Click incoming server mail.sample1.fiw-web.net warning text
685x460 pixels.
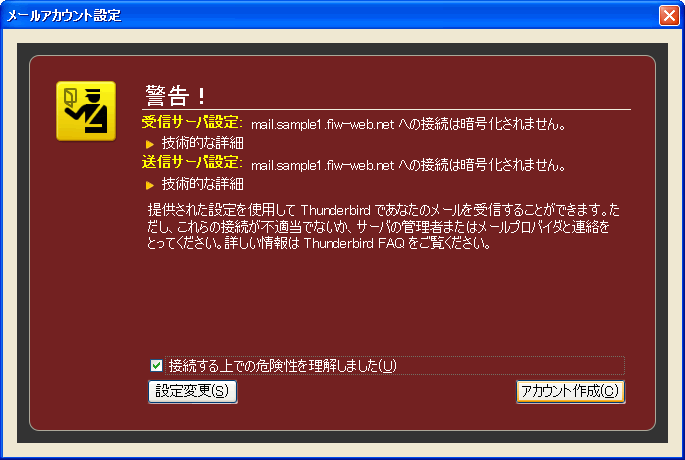point(408,125)
